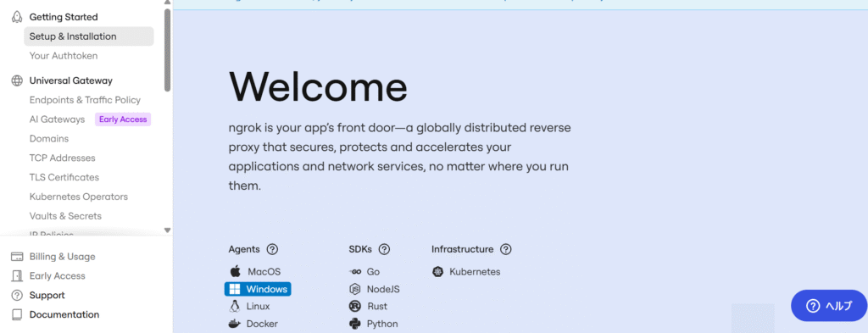Click the Go gopher logo icon
This screenshot has height=333, width=868.
[355, 272]
